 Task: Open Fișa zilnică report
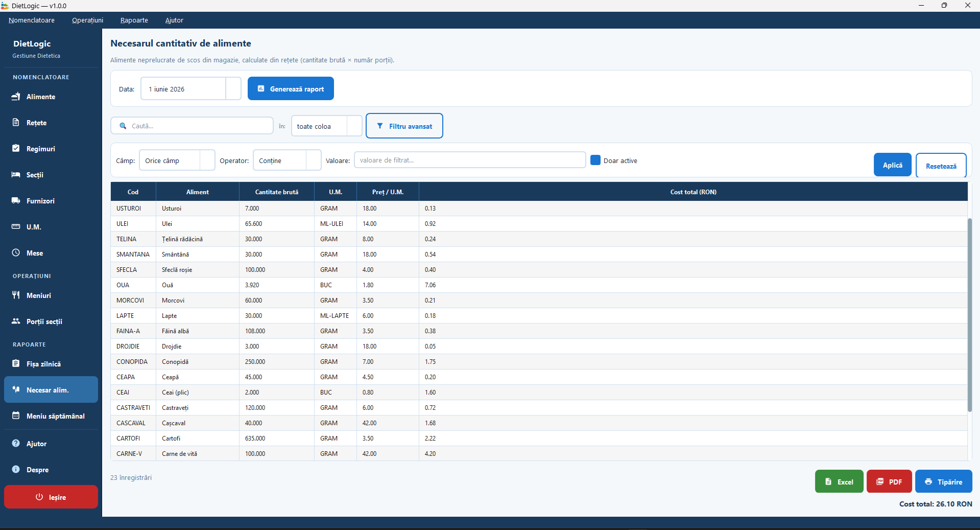[51, 364]
